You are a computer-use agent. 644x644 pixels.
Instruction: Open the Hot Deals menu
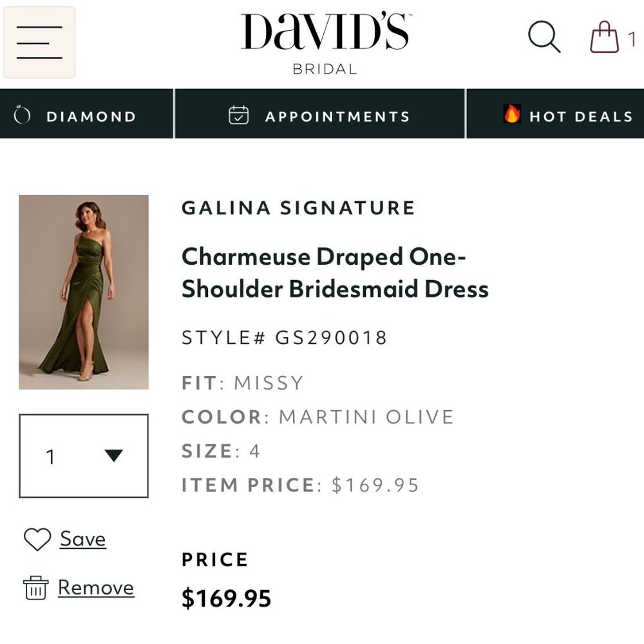(x=580, y=116)
